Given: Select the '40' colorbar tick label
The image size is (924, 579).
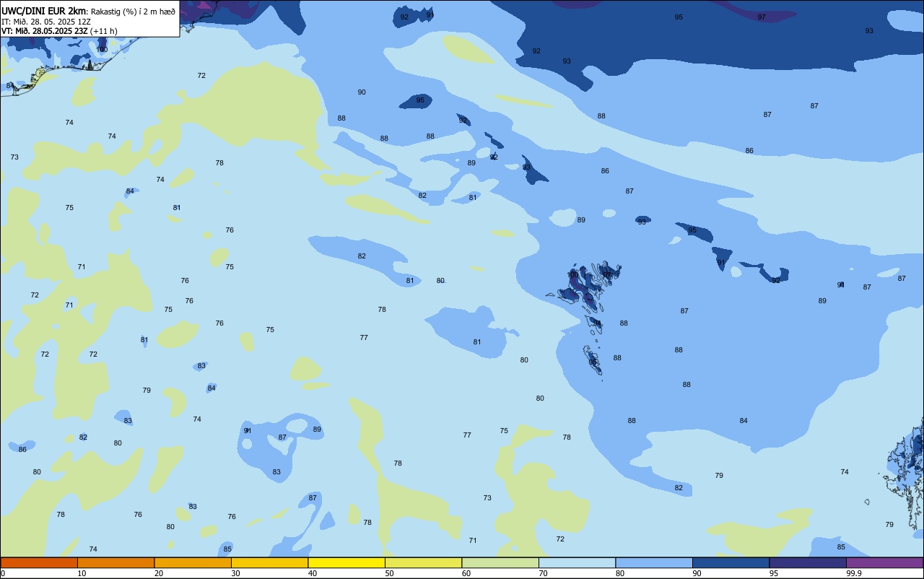Looking at the screenshot, I should click(313, 573).
